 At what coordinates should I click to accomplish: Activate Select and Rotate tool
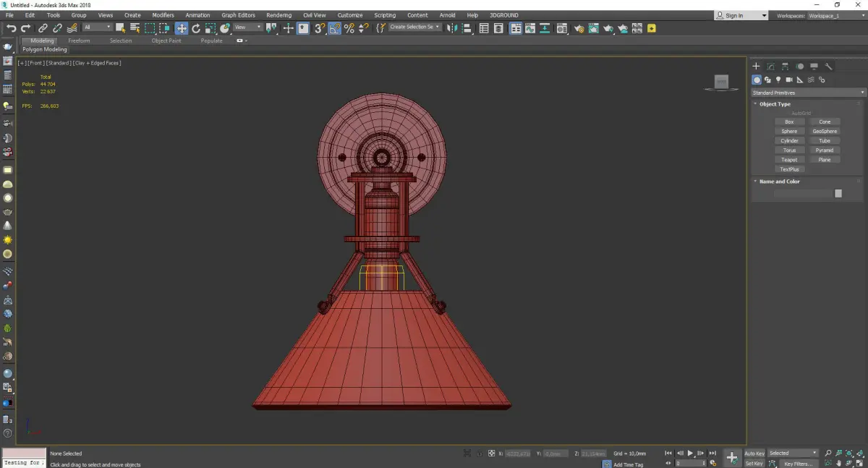(196, 28)
